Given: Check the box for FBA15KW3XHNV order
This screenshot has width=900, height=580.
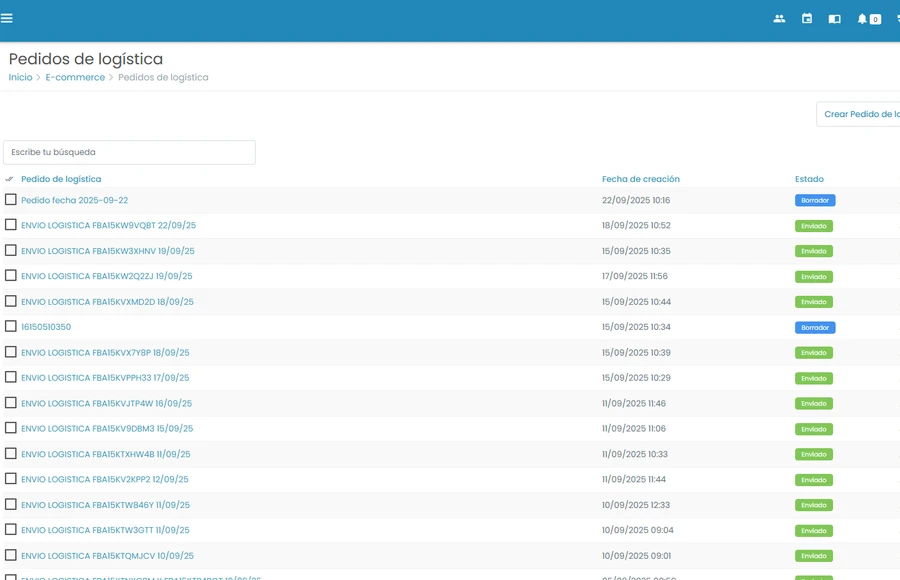Looking at the screenshot, I should click(x=10, y=250).
